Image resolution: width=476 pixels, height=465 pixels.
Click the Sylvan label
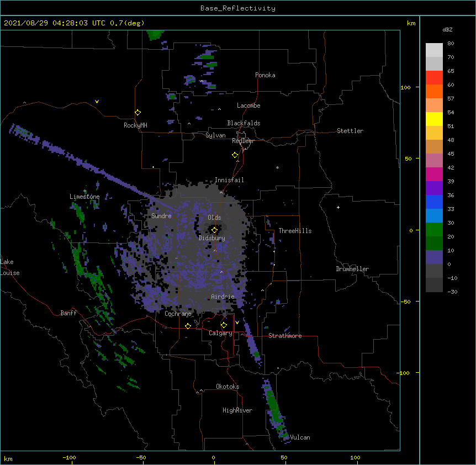[215, 135]
